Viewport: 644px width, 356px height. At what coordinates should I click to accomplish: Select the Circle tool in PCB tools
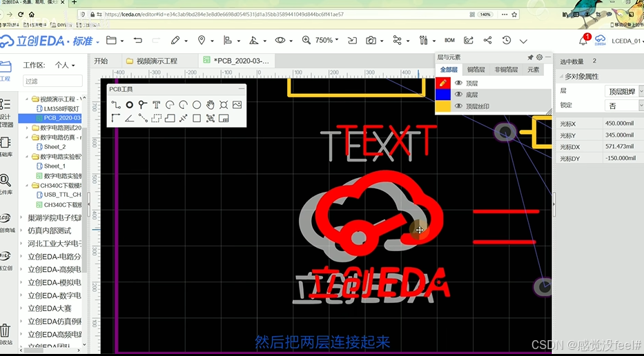197,105
